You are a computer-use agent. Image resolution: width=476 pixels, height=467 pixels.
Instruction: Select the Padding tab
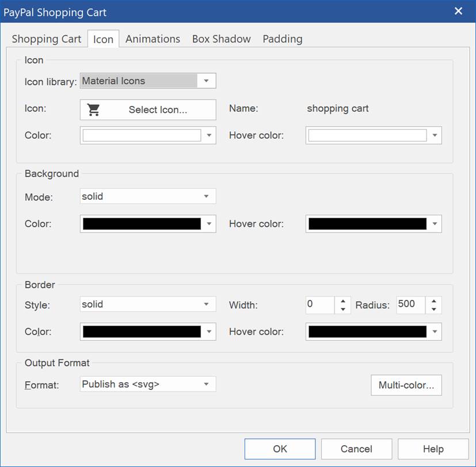(x=282, y=39)
